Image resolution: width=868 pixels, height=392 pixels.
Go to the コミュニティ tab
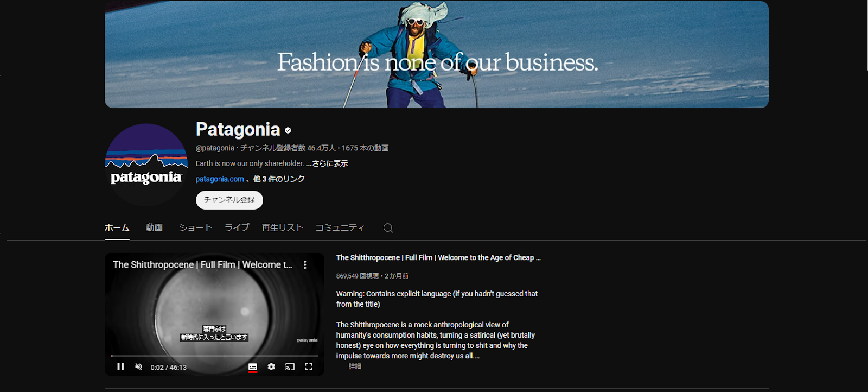340,228
